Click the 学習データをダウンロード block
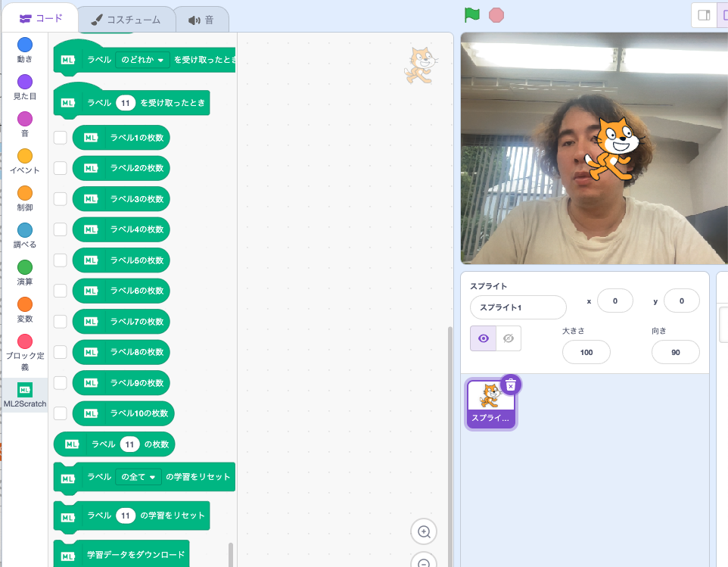The width and height of the screenshot is (728, 567). click(x=122, y=554)
